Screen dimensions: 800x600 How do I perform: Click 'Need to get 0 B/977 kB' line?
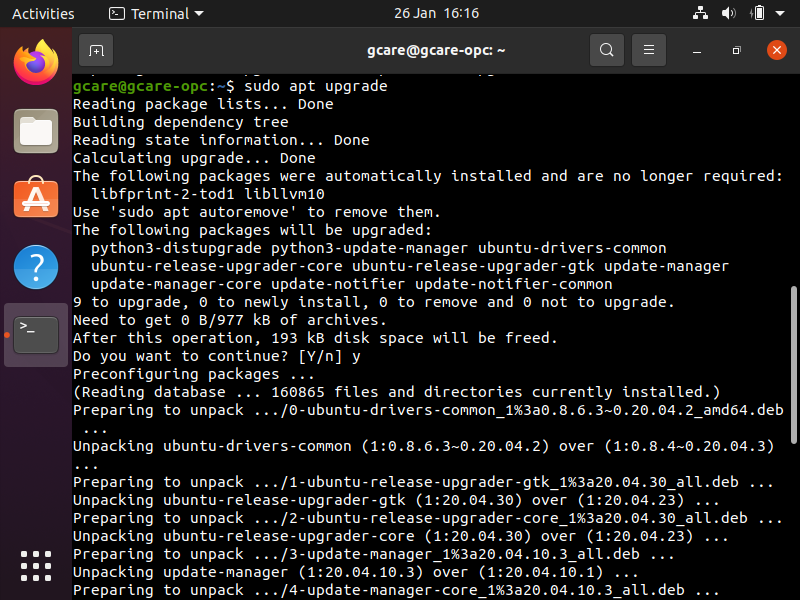230,320
